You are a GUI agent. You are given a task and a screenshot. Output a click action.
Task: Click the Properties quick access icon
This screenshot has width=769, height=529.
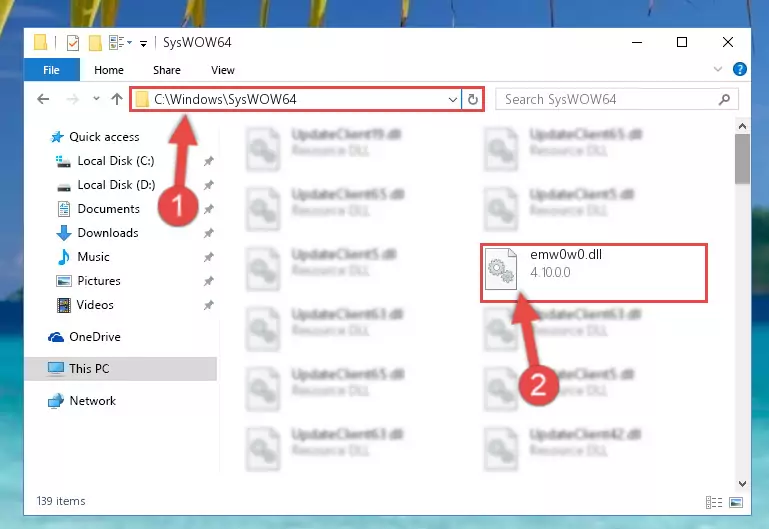73,43
